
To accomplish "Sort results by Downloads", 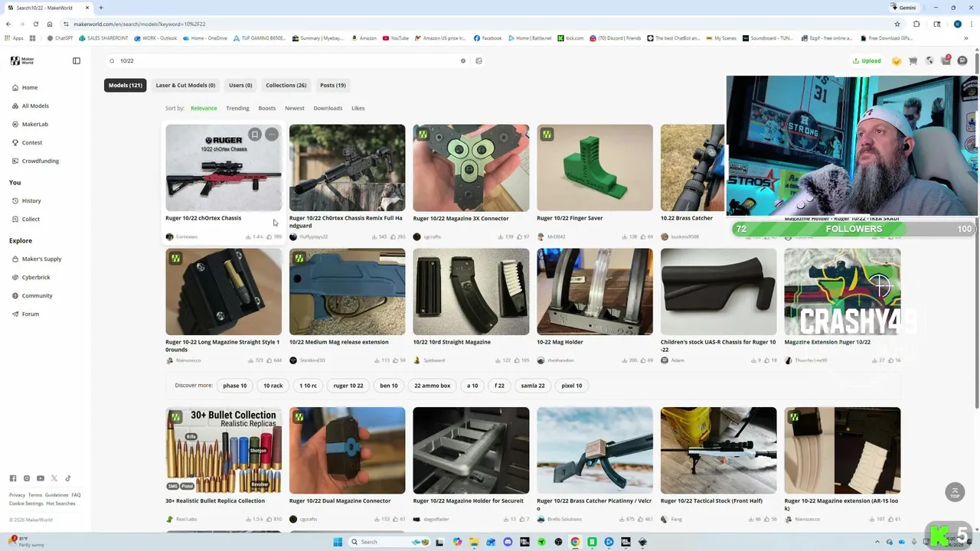I will (328, 108).
